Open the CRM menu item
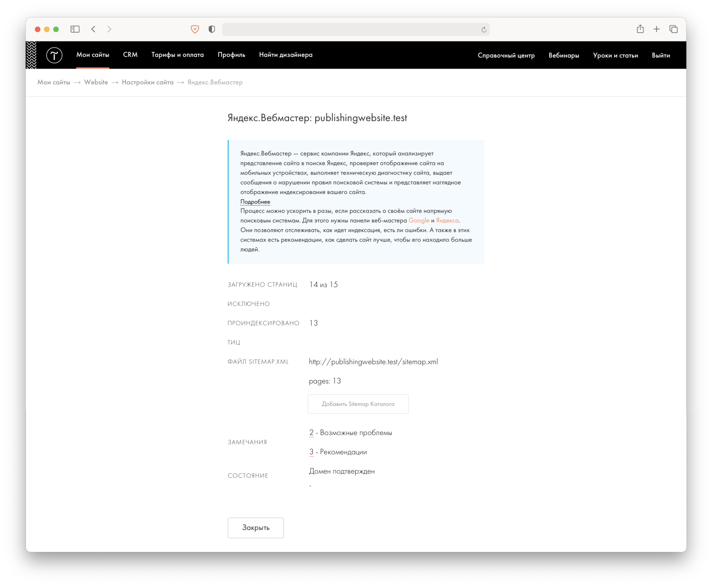 coord(131,55)
